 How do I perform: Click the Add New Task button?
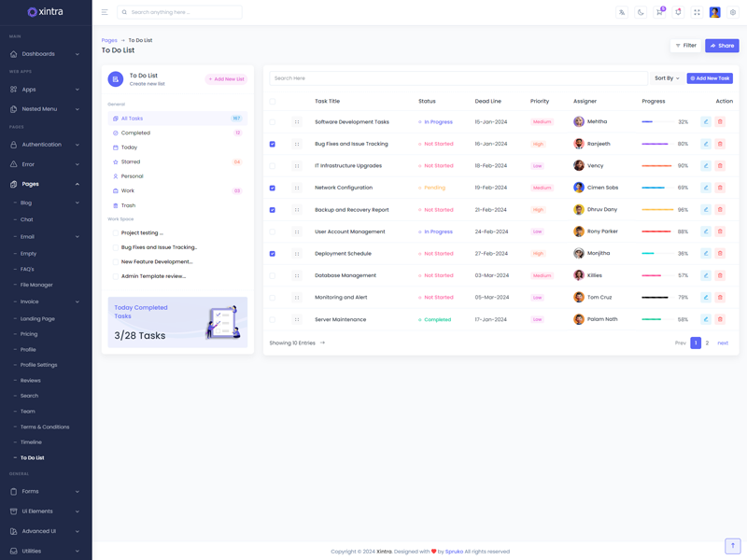point(710,78)
